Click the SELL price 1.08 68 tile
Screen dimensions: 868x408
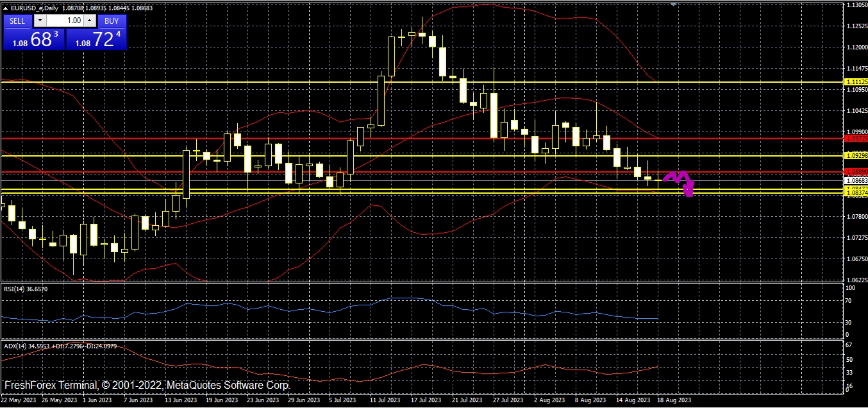coord(33,40)
